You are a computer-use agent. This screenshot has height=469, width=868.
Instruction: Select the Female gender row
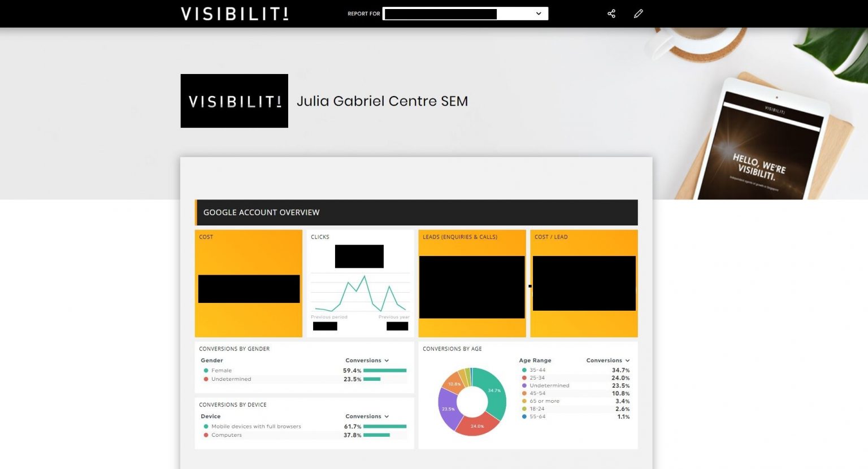(304, 371)
